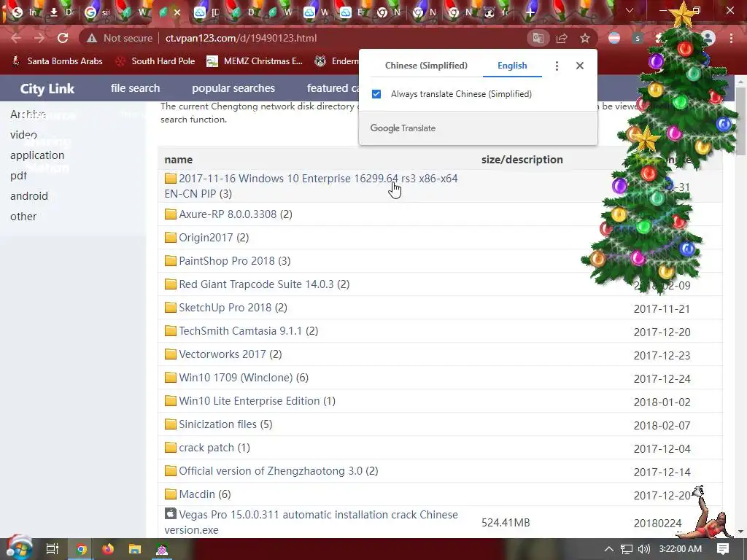Click the share page icon in address bar
This screenshot has height=560, width=747.
pos(562,38)
